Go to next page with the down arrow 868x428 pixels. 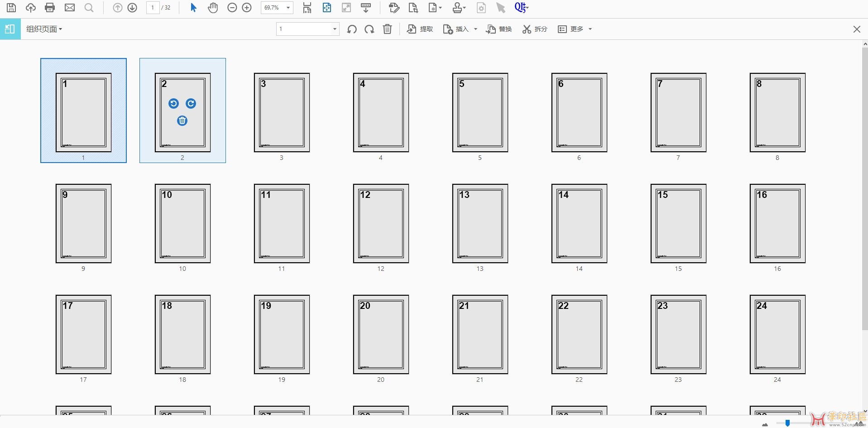132,8
